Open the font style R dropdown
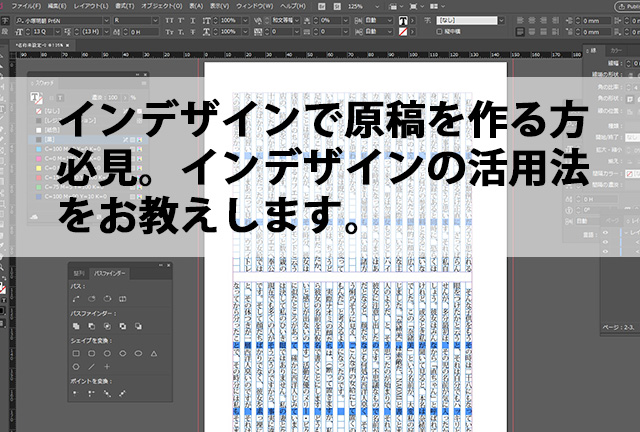 click(155, 20)
